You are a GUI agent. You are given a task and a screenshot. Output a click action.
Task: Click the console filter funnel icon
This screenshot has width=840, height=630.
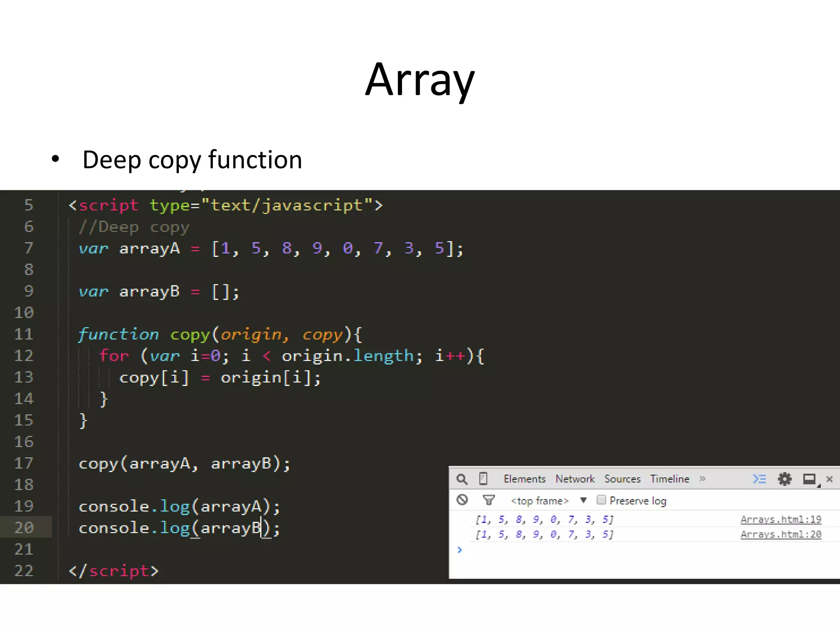(x=488, y=500)
